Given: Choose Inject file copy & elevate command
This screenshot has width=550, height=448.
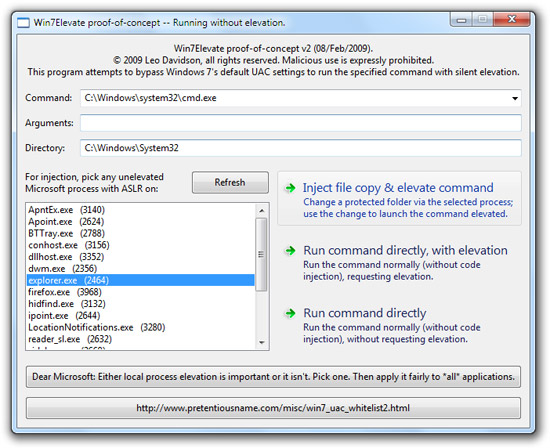Looking at the screenshot, I should click(x=399, y=199).
